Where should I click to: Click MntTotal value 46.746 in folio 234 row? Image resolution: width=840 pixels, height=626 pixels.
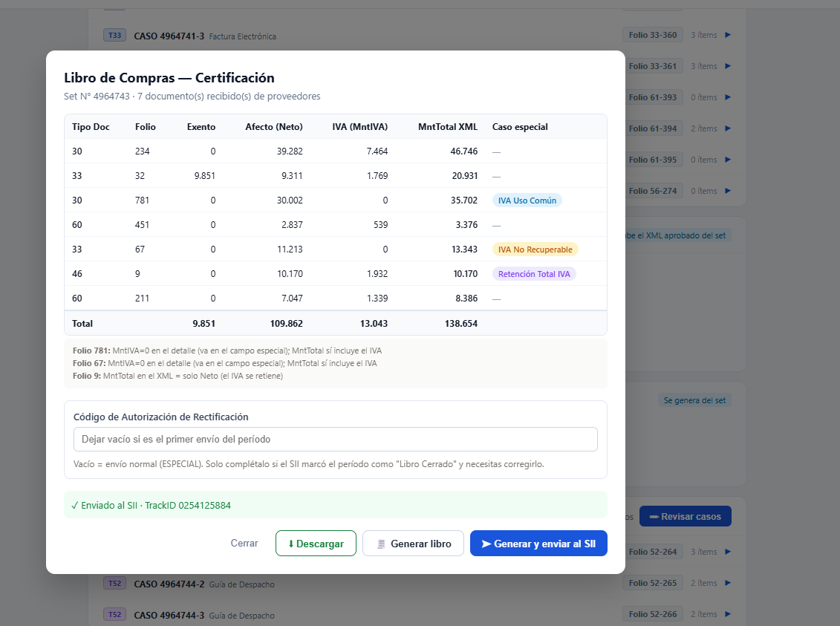click(x=464, y=151)
